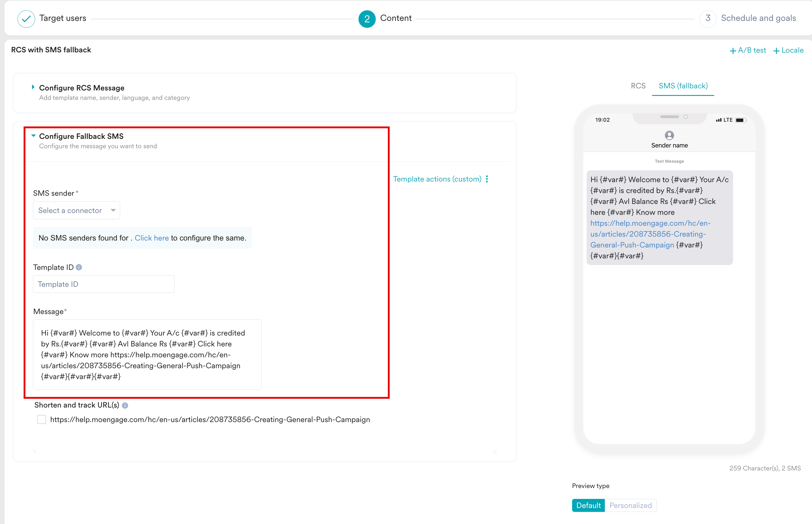Click the Target users checkmark step icon
Screen dimensions: 812x524
pos(26,19)
